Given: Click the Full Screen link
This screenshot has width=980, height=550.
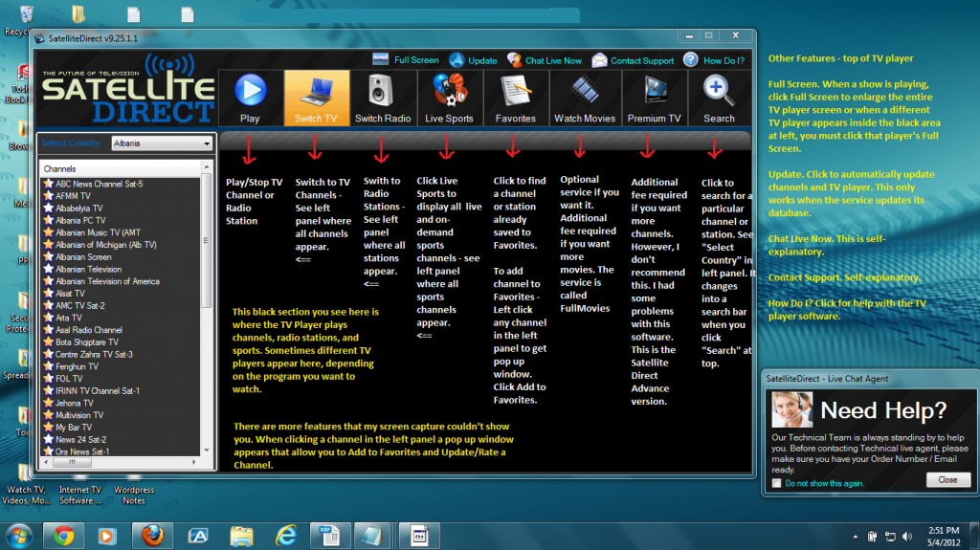Looking at the screenshot, I should (x=406, y=60).
